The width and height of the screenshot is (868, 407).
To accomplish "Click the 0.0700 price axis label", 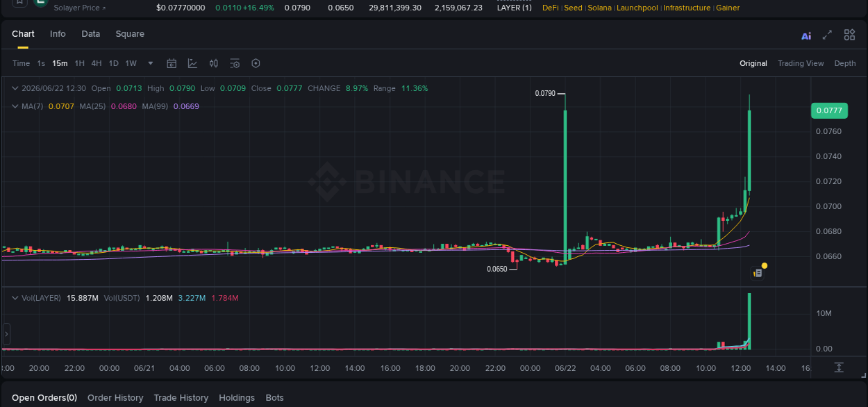I will [828, 207].
